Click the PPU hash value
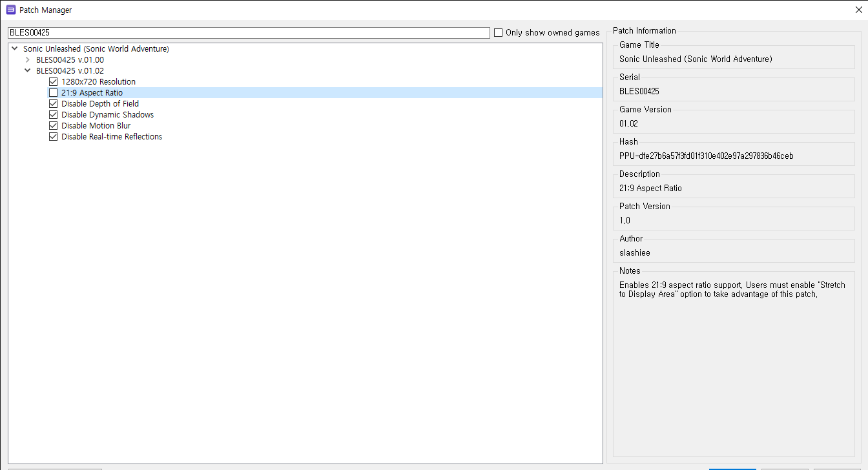This screenshot has height=470, width=868. [707, 156]
